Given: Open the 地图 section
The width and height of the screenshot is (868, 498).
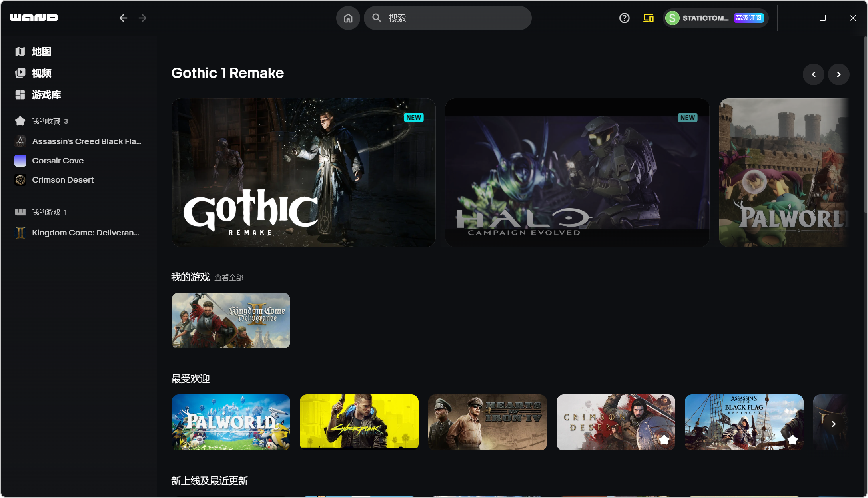Looking at the screenshot, I should click(42, 52).
